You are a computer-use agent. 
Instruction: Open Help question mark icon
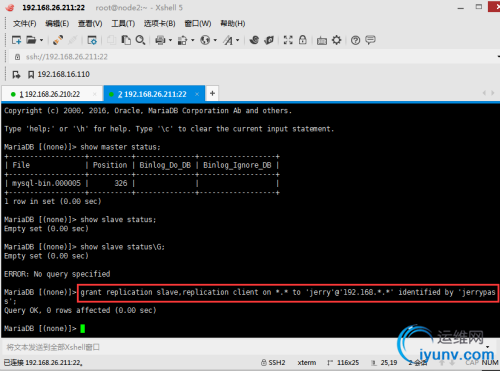click(356, 40)
